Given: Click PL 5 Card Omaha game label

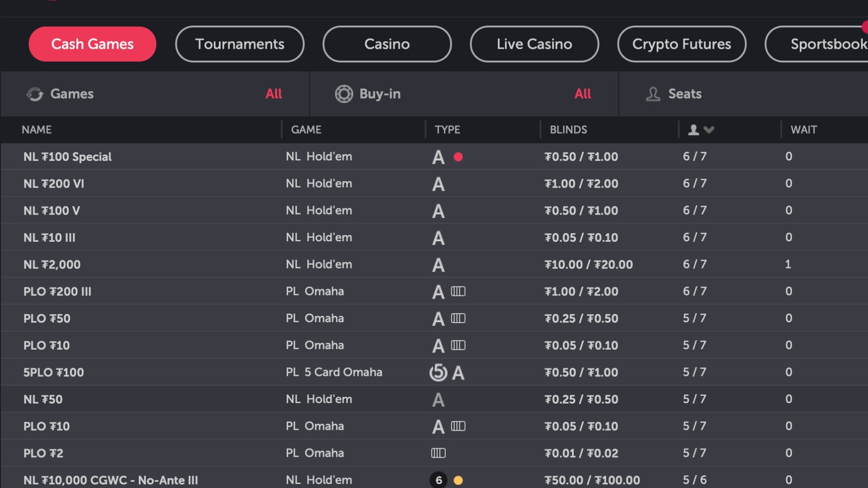Looking at the screenshot, I should pos(334,372).
